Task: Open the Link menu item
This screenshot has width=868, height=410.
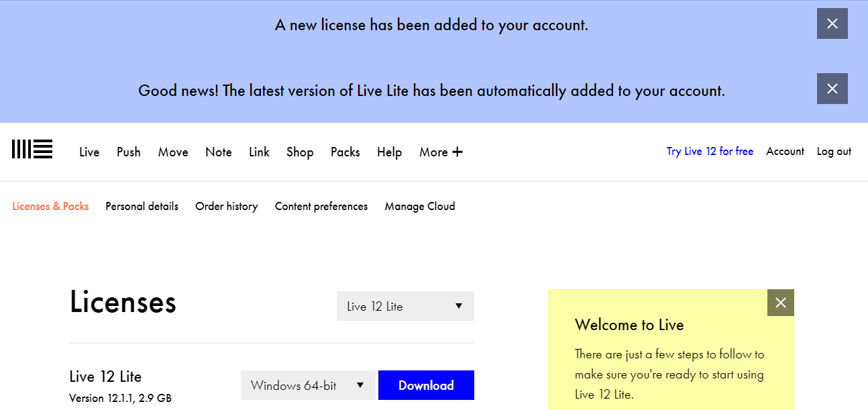Action: click(259, 152)
